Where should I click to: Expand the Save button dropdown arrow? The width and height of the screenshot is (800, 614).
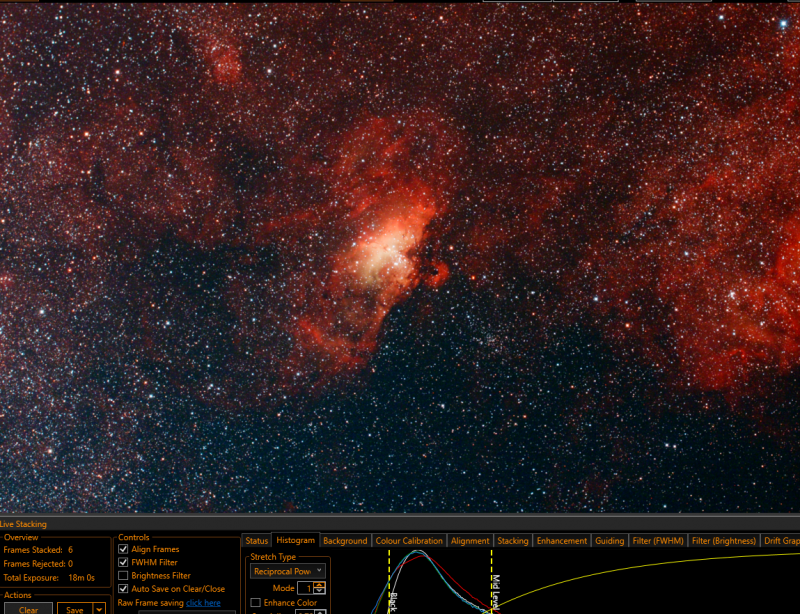(x=99, y=609)
